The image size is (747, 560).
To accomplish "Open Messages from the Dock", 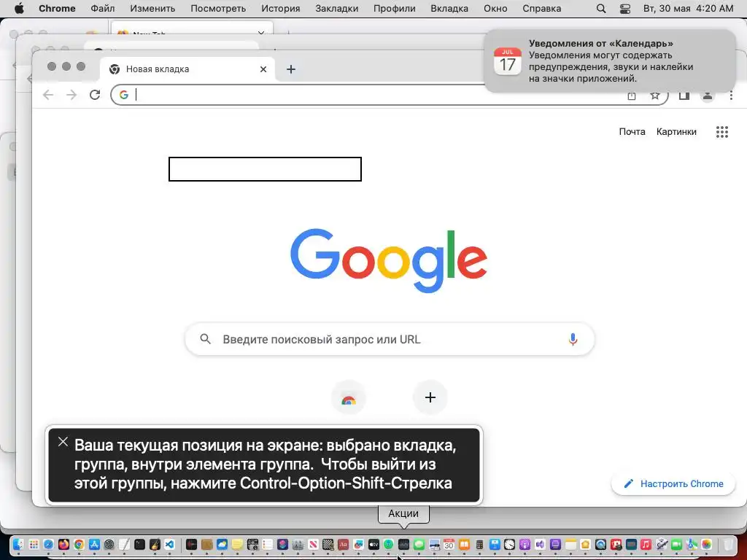I will [x=419, y=544].
